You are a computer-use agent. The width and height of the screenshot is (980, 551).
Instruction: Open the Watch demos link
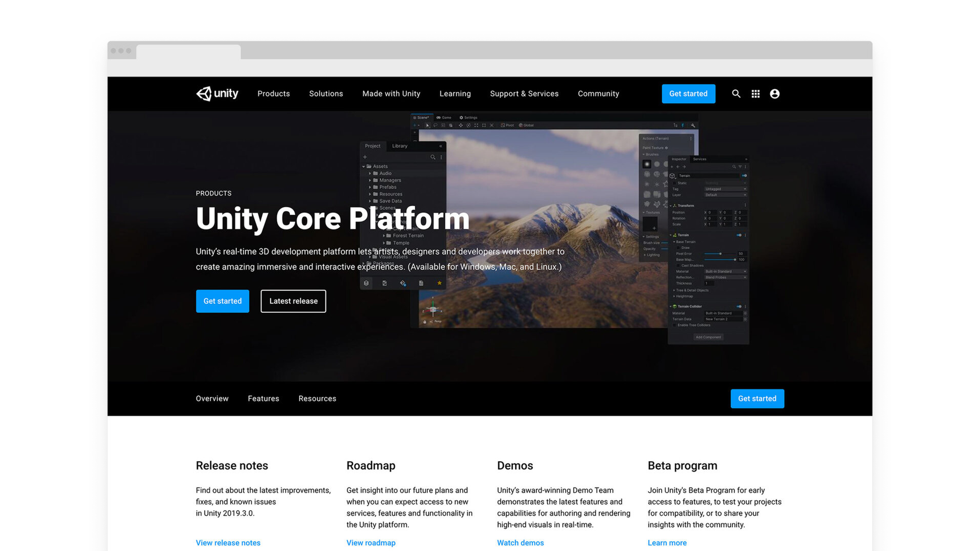coord(520,543)
